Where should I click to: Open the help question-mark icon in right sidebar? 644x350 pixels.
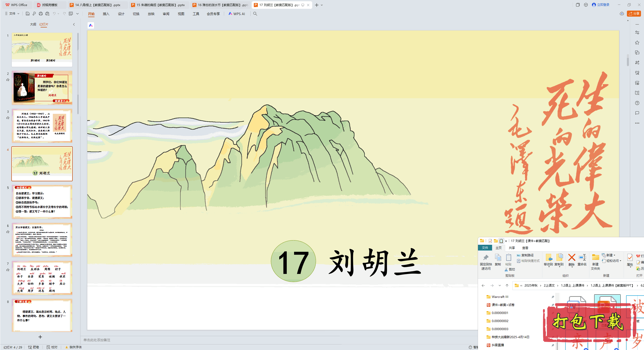(x=637, y=103)
